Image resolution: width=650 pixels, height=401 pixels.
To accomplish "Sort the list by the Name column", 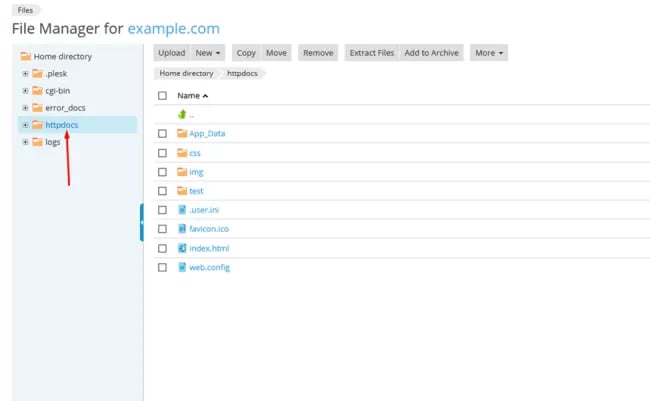I will [192, 96].
